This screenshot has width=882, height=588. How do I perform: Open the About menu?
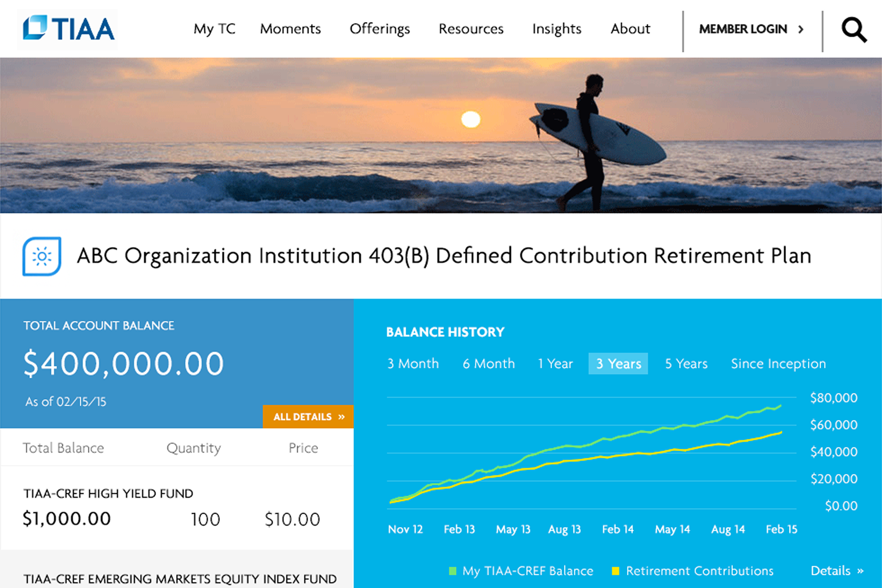tap(630, 29)
